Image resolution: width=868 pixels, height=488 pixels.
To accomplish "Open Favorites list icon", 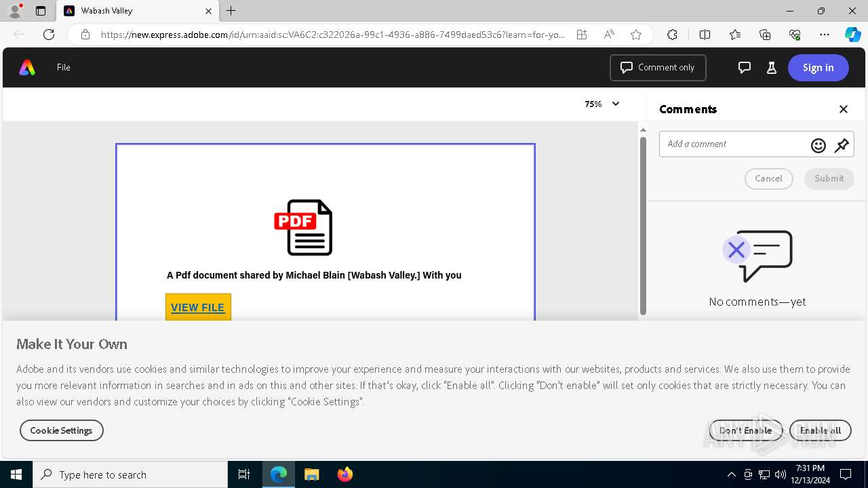I will [735, 35].
